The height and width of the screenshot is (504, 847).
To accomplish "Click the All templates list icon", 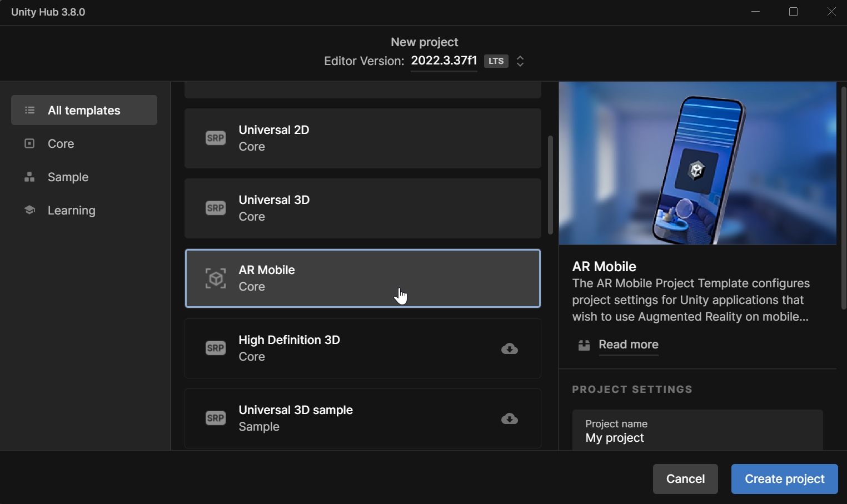I will [30, 110].
